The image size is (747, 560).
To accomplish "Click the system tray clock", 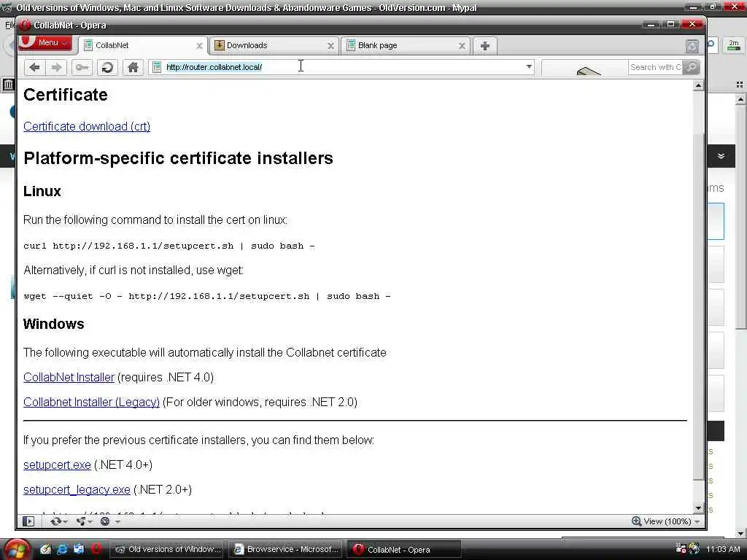I will click(723, 549).
